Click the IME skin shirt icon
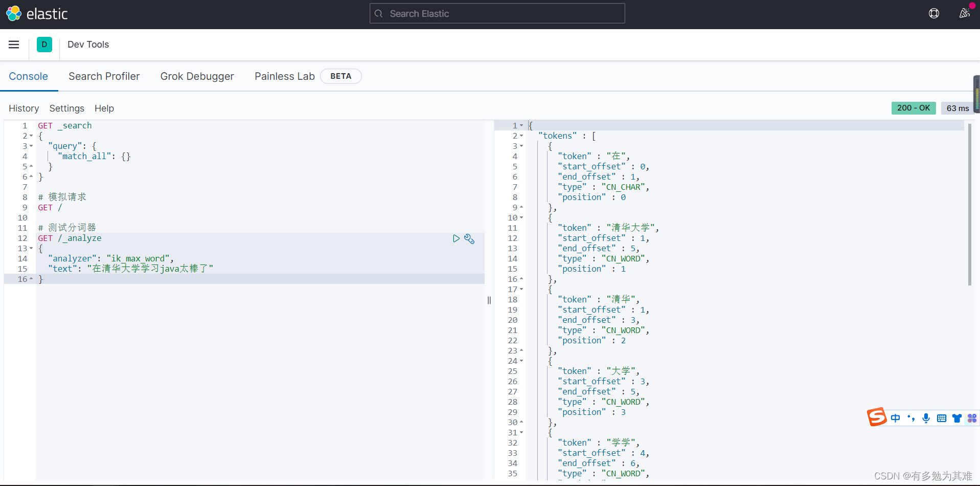Screen dimensions: 980x486 point(957,418)
